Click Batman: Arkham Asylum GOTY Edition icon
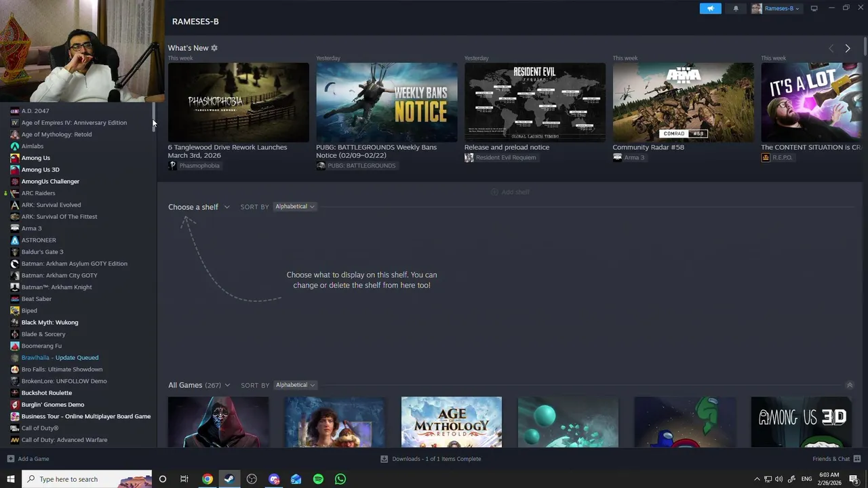Viewport: 868px width, 488px height. pos(15,264)
